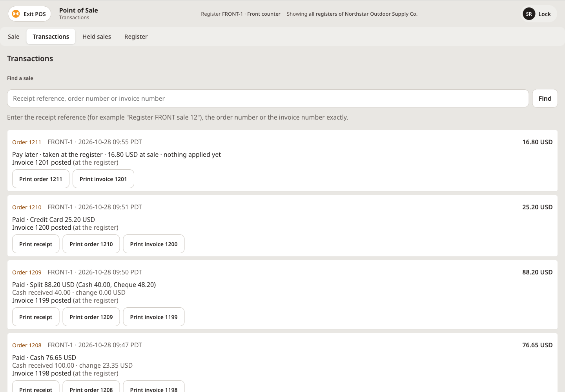Print invoice 1201
Image resolution: width=565 pixels, height=392 pixels.
click(x=103, y=179)
